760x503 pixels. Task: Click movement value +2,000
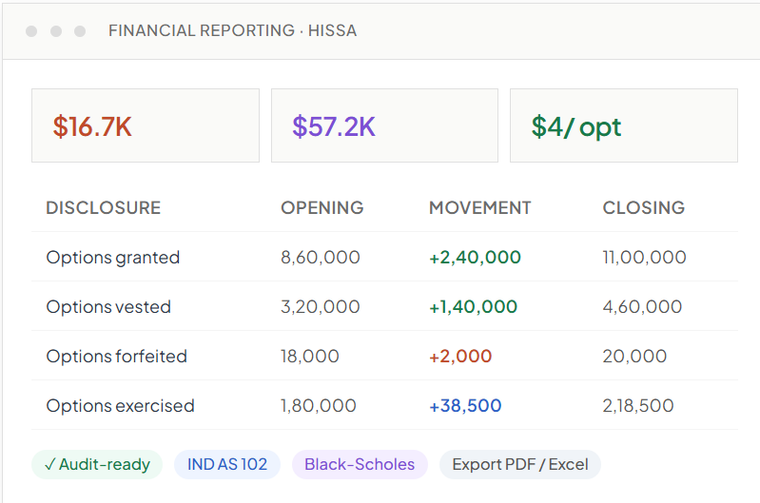tap(460, 356)
